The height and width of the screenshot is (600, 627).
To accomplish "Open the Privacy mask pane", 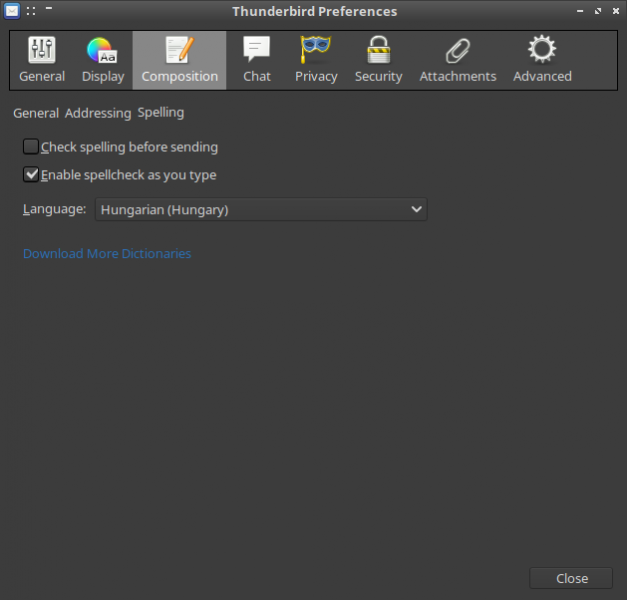I will (316, 60).
